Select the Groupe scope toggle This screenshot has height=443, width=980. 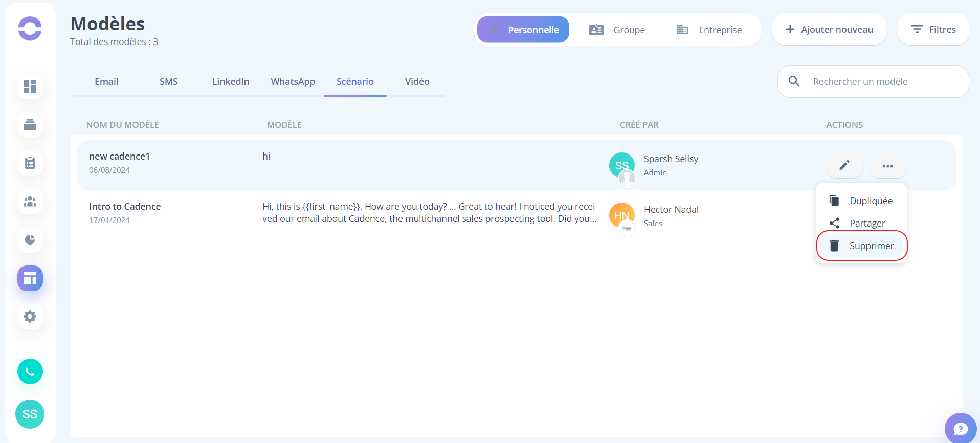click(617, 30)
